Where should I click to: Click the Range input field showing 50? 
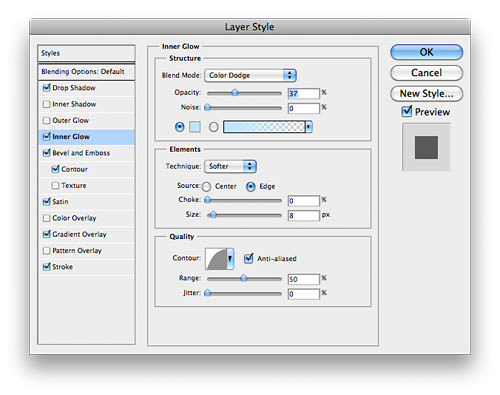(303, 279)
